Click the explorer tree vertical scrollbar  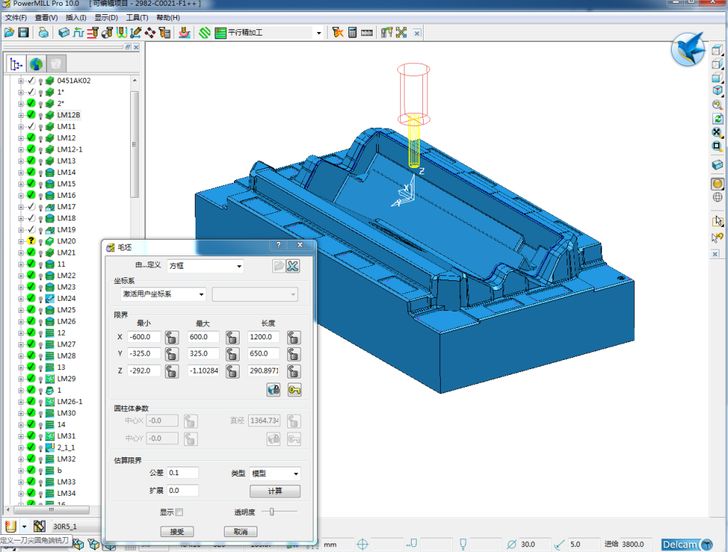135,144
